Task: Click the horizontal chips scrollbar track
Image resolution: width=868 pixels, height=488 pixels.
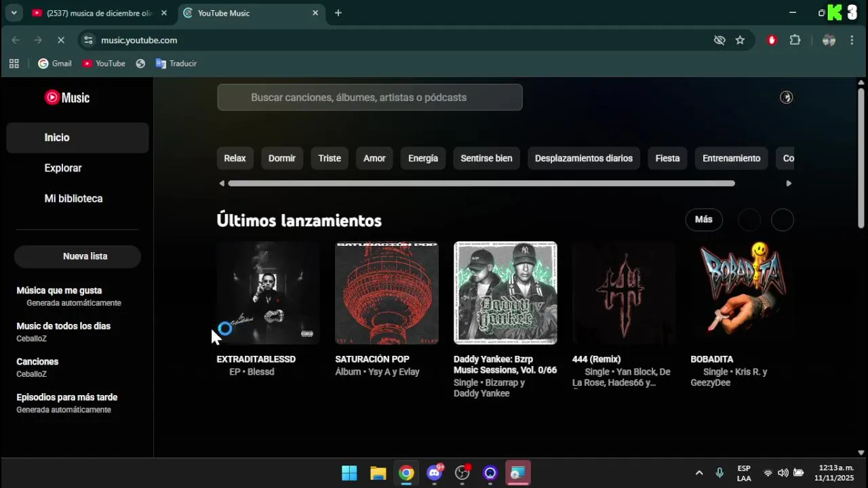Action: tap(481, 183)
